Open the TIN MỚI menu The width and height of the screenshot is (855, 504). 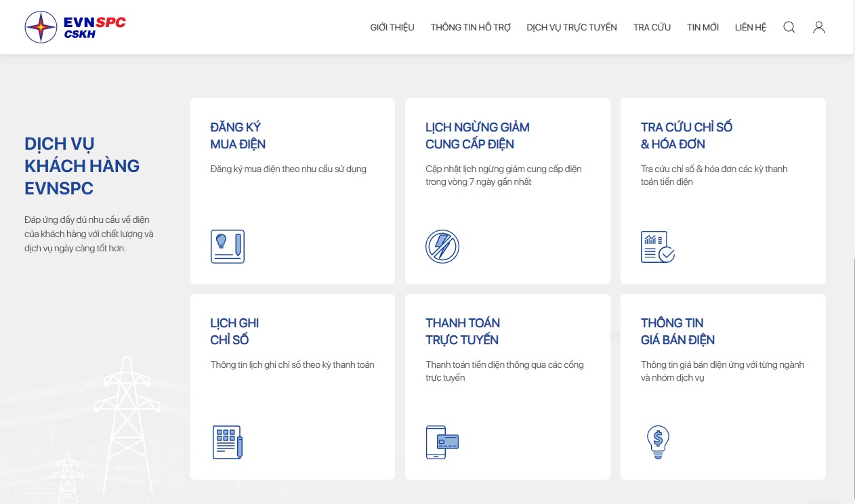(x=703, y=28)
